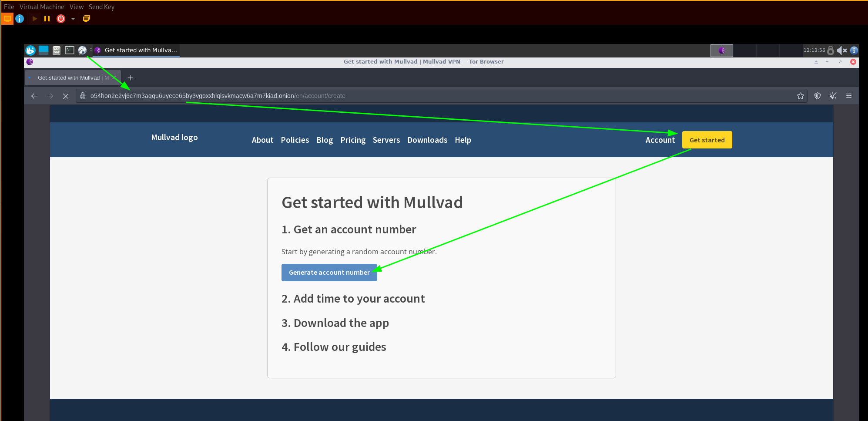The width and height of the screenshot is (868, 421).
Task: Switch to workspace one in the pager
Action: pyautogui.click(x=722, y=51)
